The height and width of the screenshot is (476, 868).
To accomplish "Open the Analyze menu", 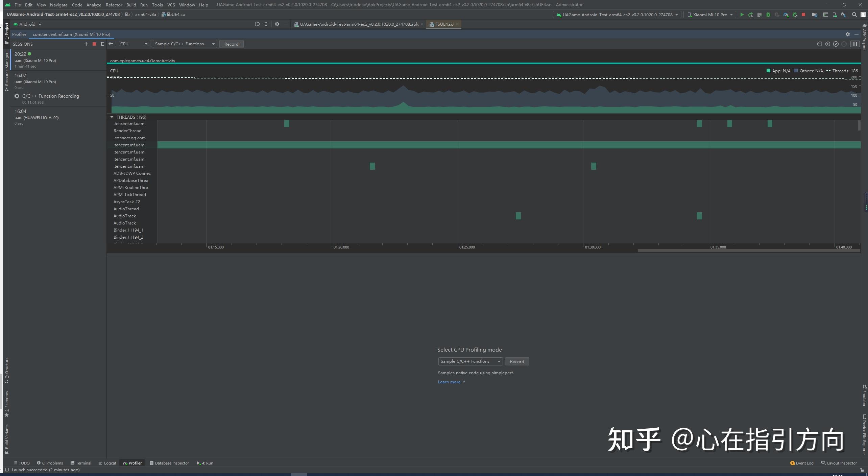I will pyautogui.click(x=94, y=5).
